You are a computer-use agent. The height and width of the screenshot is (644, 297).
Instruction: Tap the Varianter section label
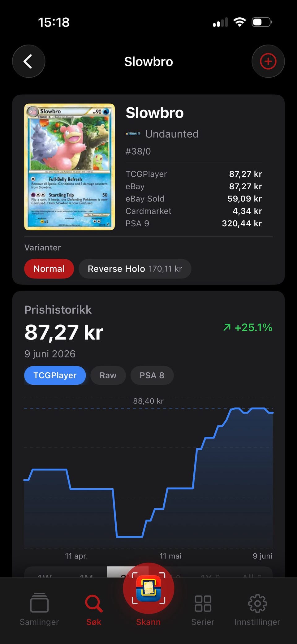coord(43,248)
